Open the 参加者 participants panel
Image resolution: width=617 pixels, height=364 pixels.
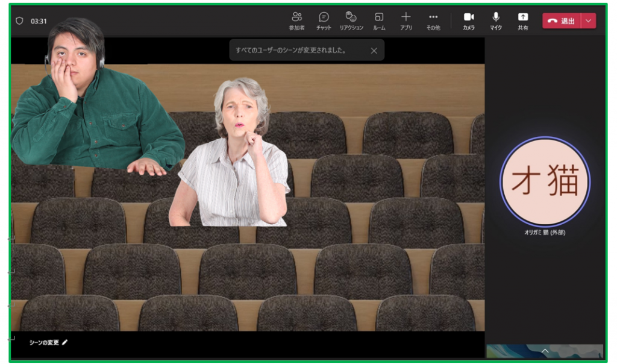[296, 20]
